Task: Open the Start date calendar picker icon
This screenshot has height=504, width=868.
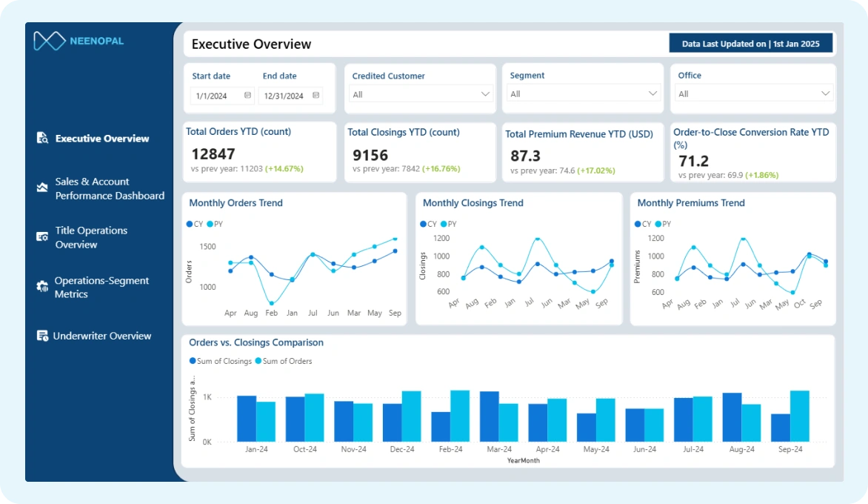Action: pos(247,96)
